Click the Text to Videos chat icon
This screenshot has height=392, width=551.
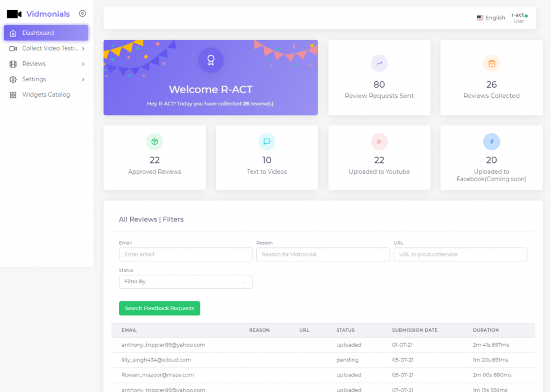coord(267,141)
